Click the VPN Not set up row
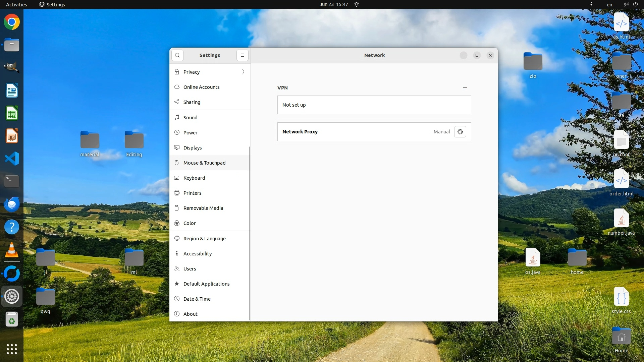Viewport: 644px width, 362px height. 374,105
